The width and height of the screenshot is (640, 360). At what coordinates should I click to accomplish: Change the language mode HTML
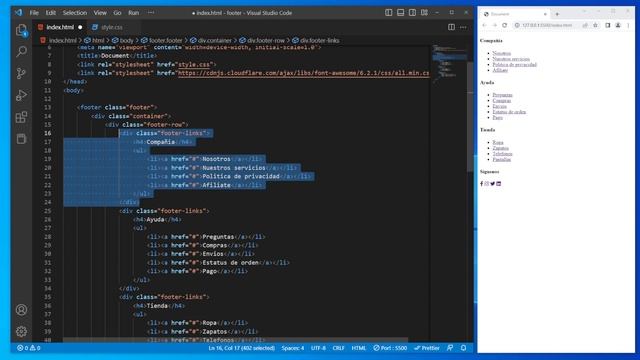[x=359, y=348]
